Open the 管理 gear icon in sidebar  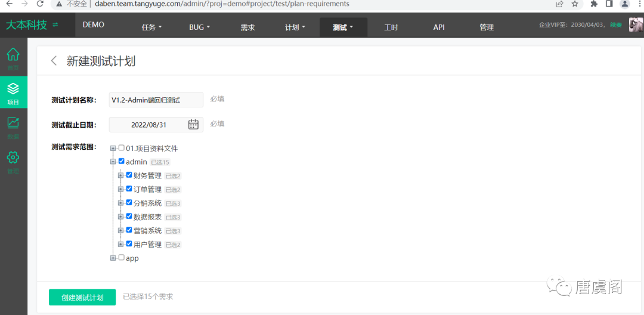click(x=14, y=157)
